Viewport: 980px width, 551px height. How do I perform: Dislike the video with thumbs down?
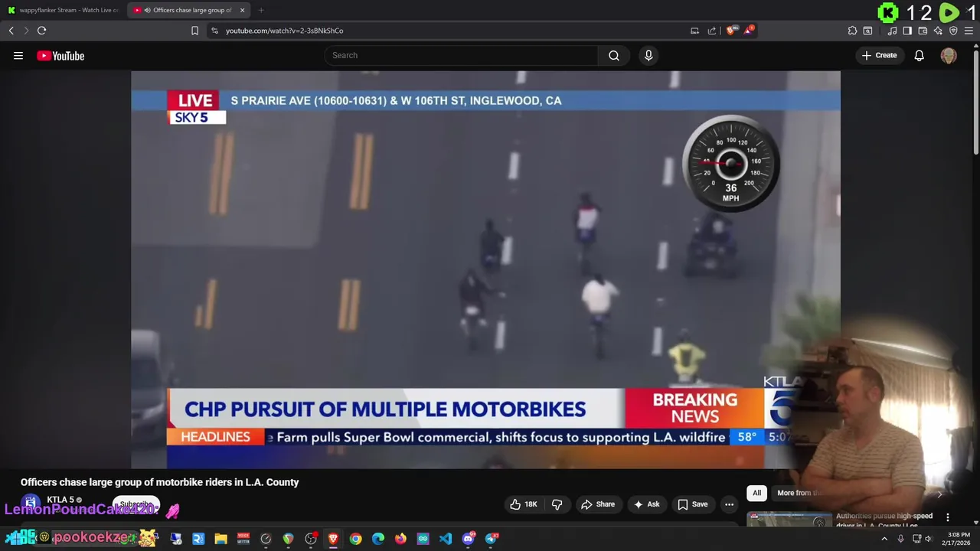click(557, 504)
